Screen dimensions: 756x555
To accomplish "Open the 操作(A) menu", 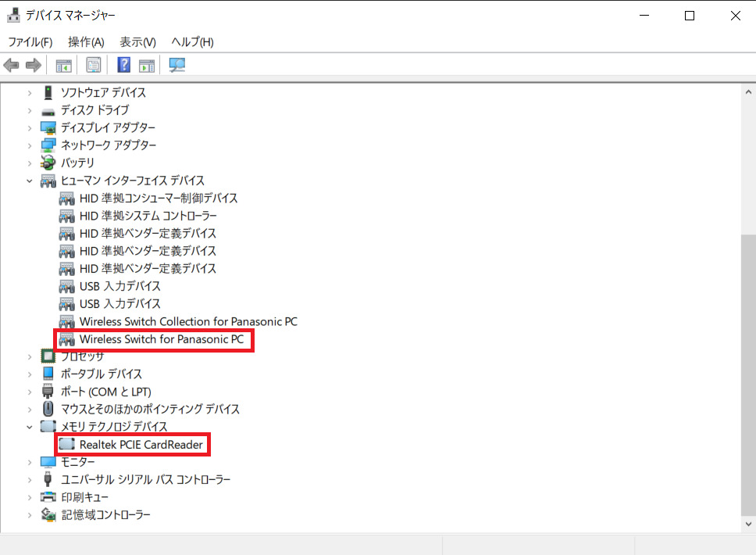I will click(x=86, y=42).
